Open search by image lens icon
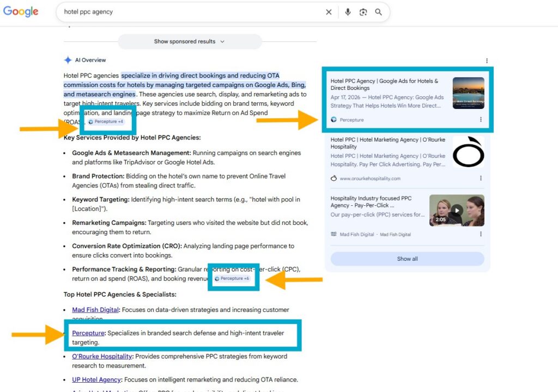Viewport: 558px width, 392px height. click(363, 12)
